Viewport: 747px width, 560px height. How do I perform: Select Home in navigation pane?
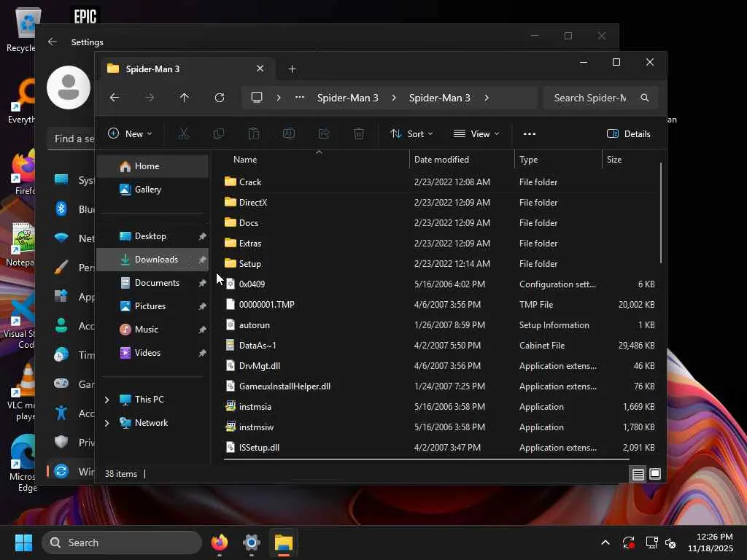pos(152,166)
